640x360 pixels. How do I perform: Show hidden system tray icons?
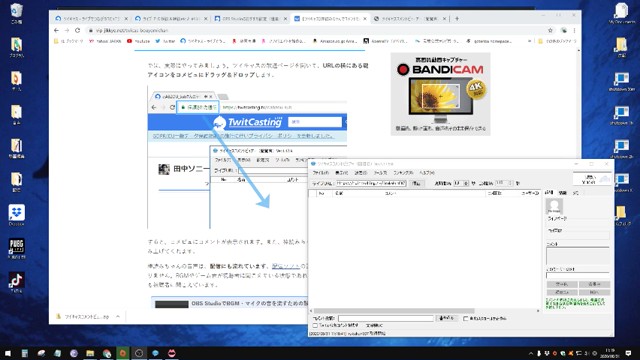[x=531, y=353]
